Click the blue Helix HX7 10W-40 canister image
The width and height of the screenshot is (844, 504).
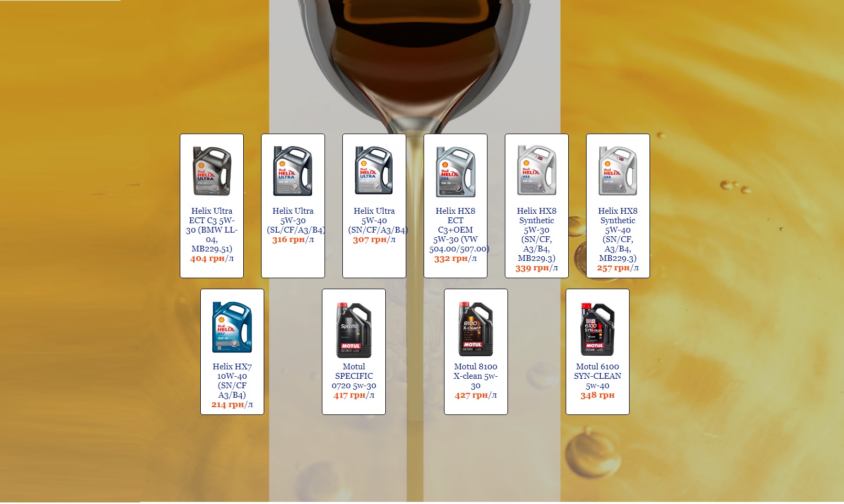click(x=232, y=327)
